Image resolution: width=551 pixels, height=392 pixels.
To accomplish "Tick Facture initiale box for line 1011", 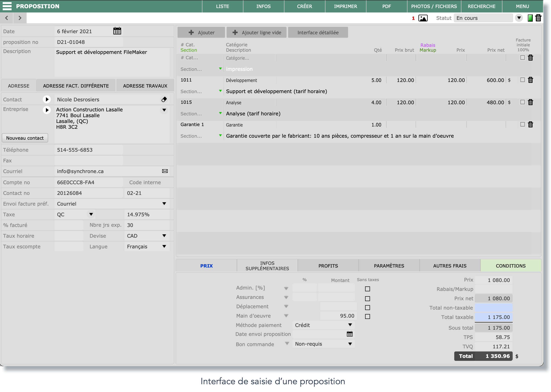I will (x=522, y=80).
